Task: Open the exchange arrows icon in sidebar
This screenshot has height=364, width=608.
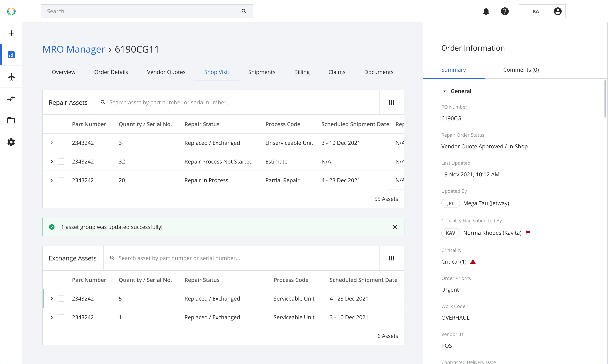Action: pyautogui.click(x=11, y=98)
